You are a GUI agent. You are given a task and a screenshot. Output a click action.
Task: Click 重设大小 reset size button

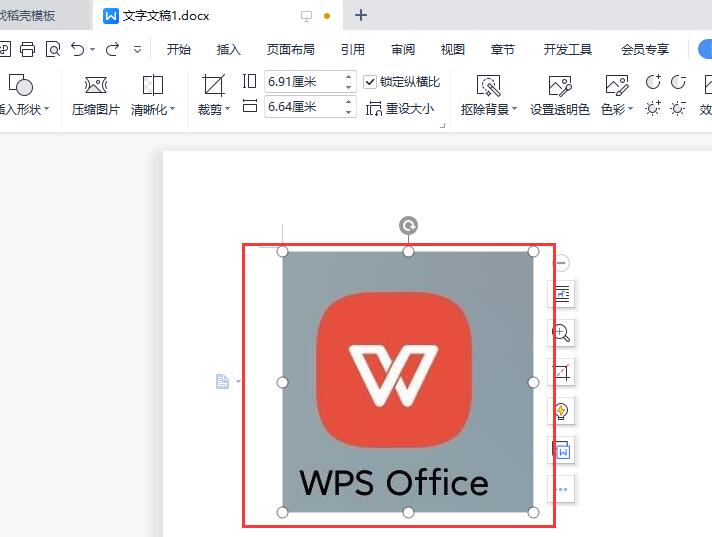tap(400, 109)
